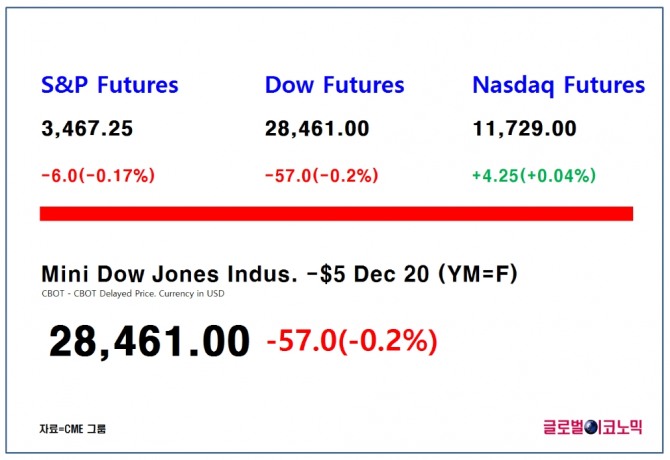Select the Dow Futures price in the top row
Screen dimensions: 670x460
317,129
